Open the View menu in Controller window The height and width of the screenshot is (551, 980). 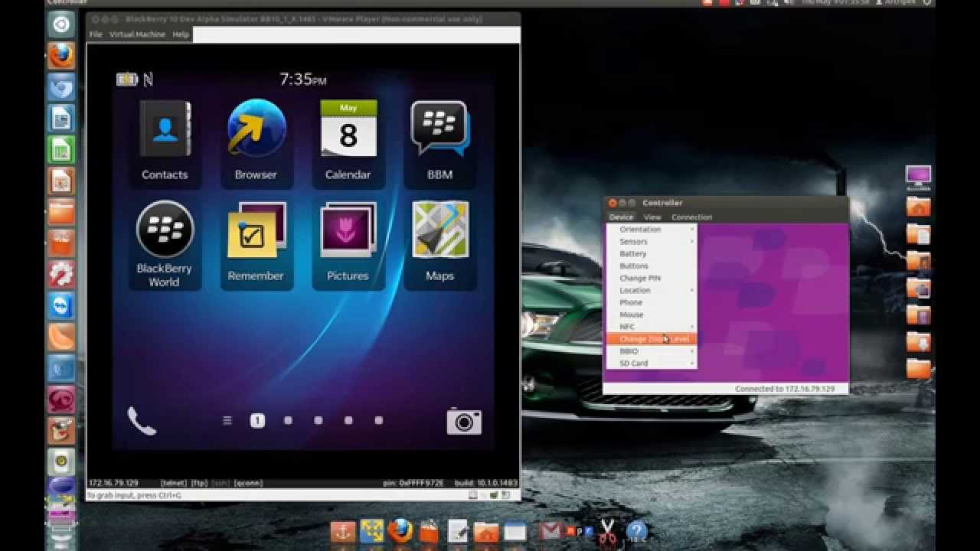coord(652,217)
